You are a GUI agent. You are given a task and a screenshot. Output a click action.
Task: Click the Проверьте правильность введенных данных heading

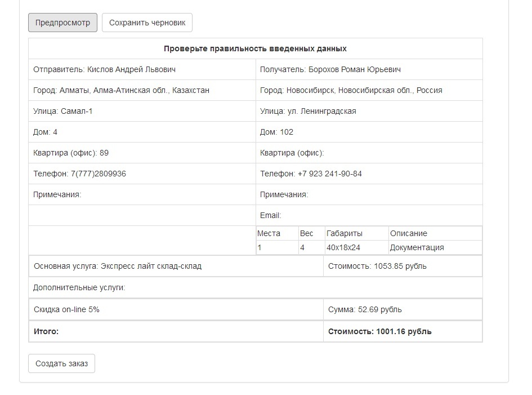[x=255, y=48]
